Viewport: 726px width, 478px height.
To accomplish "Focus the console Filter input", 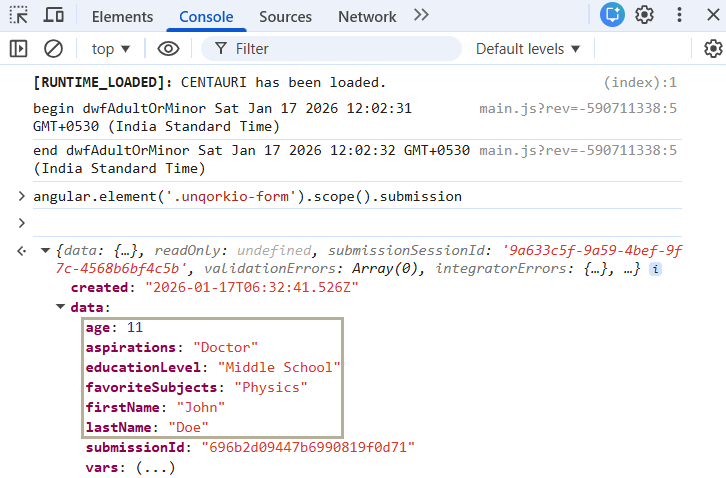I will pos(331,49).
